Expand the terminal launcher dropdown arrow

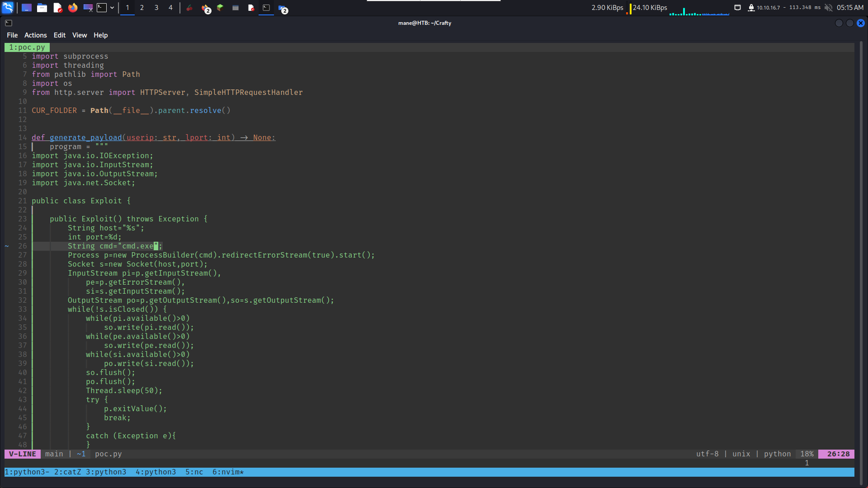point(112,8)
